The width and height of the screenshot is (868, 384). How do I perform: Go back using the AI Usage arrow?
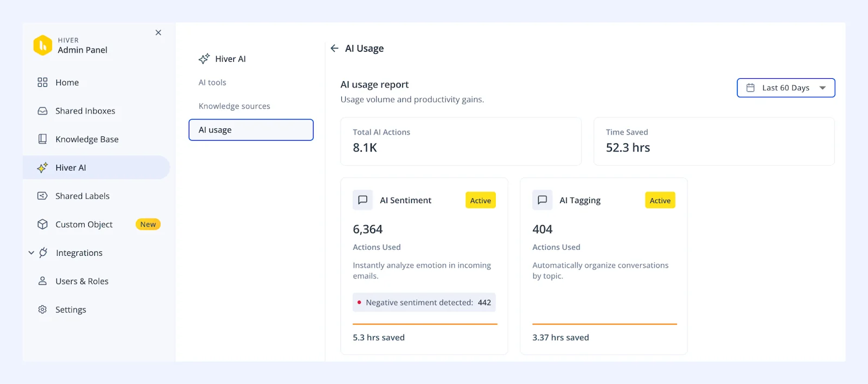pos(334,48)
